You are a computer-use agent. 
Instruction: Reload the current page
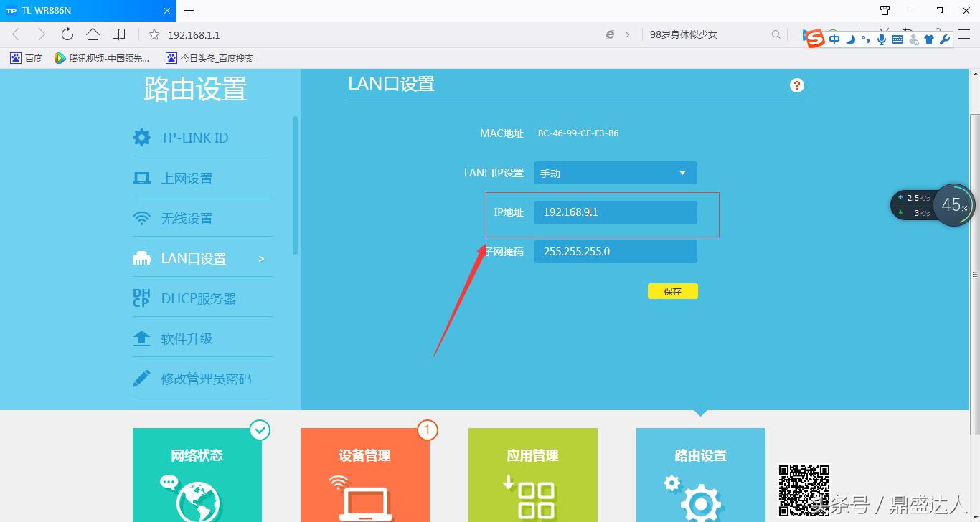[67, 34]
